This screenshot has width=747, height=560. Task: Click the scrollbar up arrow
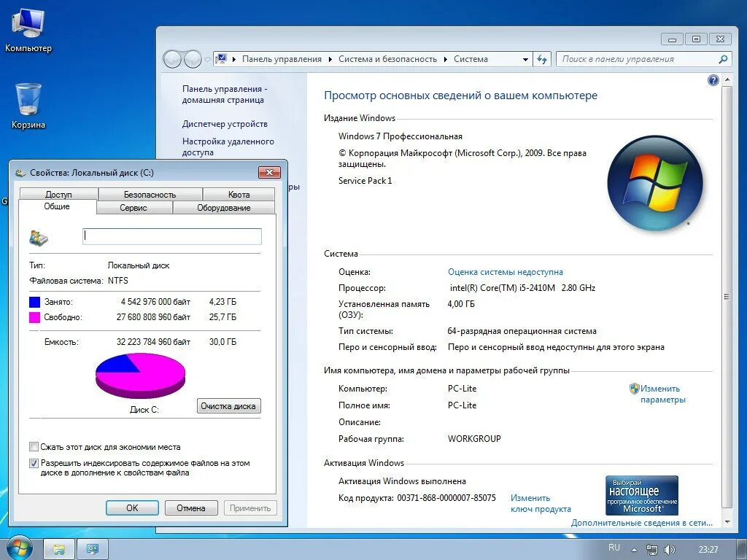click(727, 79)
